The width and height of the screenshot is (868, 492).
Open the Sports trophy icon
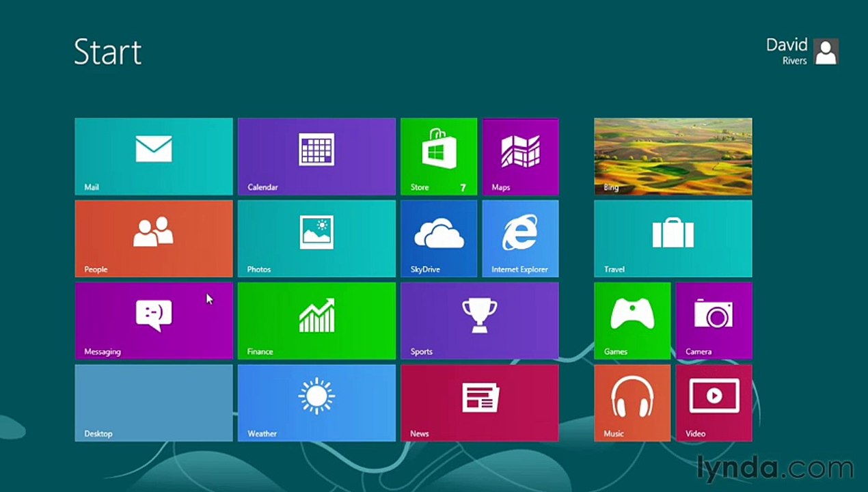[479, 315]
